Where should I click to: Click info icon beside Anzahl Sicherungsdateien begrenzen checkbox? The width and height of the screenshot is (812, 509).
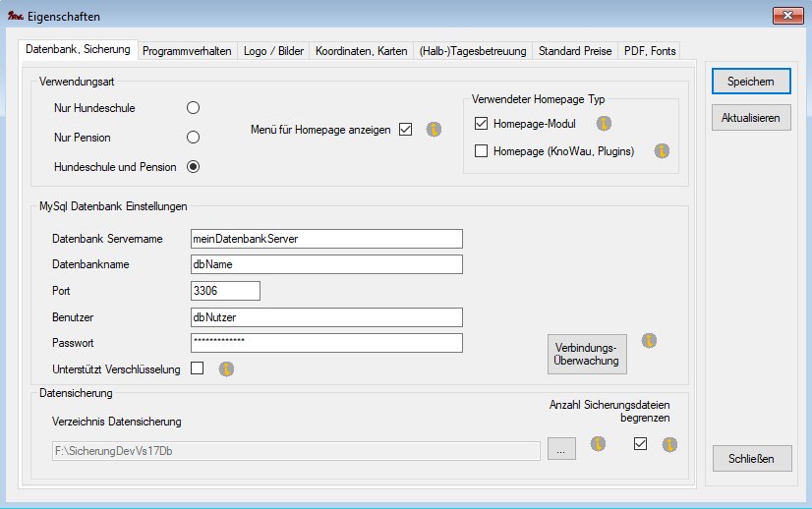pyautogui.click(x=668, y=444)
